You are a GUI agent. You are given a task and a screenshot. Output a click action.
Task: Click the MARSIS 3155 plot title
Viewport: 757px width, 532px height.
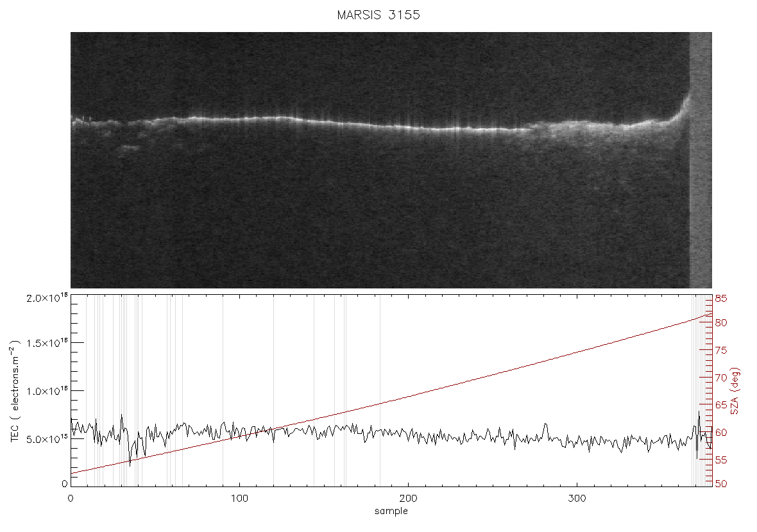click(x=378, y=15)
